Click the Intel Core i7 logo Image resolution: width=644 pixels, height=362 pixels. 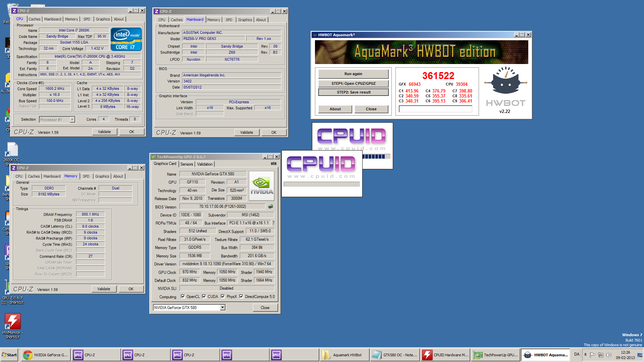pos(126,39)
